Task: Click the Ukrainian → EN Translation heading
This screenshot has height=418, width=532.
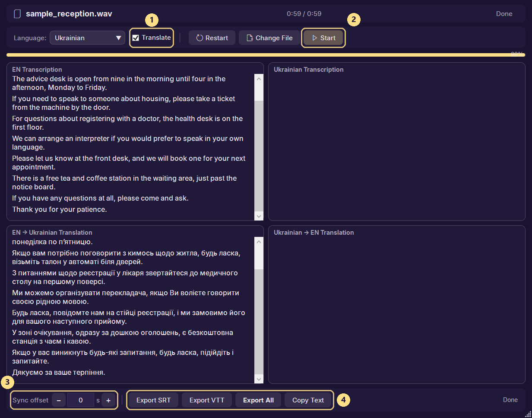Action: coord(314,233)
